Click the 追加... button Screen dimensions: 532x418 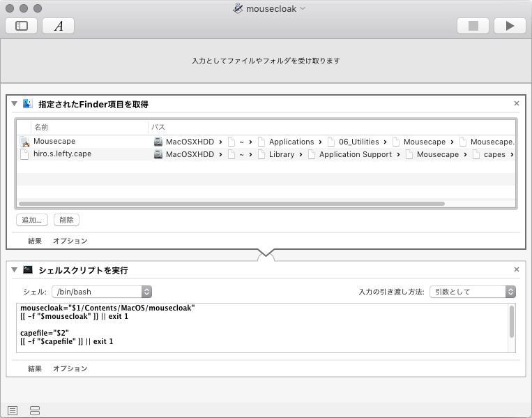32,220
